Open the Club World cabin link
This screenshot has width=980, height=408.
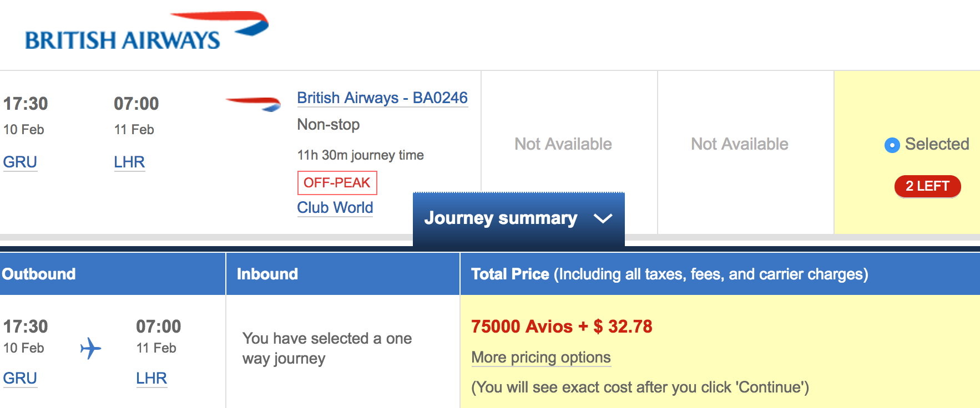(x=335, y=208)
